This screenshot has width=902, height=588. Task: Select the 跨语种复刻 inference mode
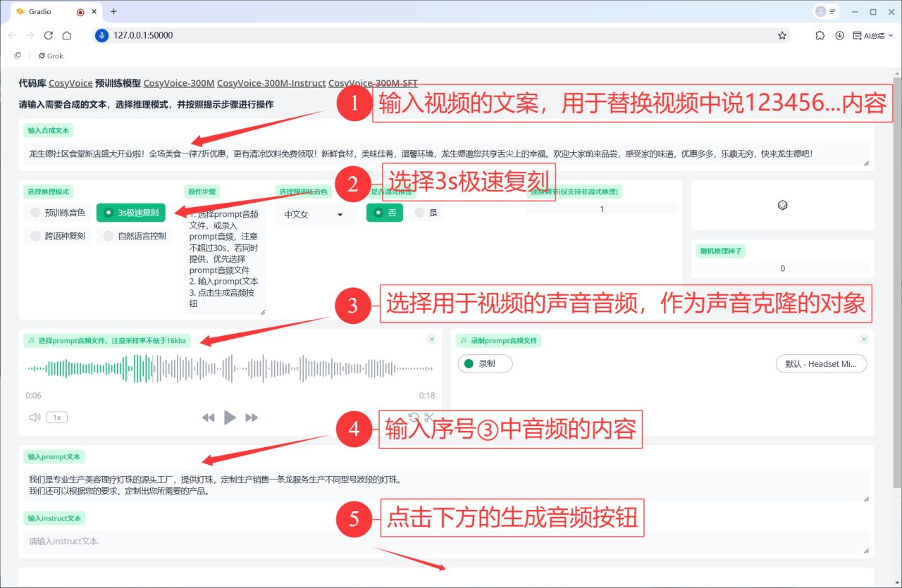click(x=58, y=236)
